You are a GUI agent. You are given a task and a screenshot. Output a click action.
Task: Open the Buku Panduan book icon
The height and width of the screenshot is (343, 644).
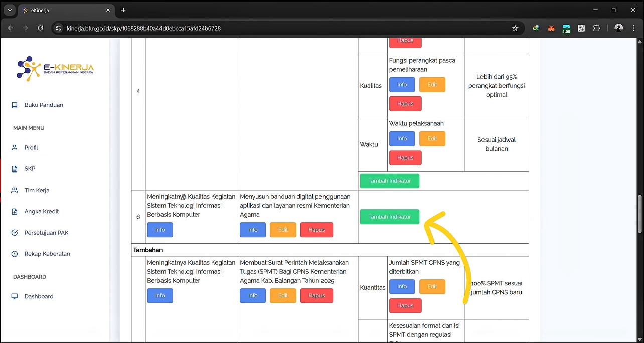pos(15,105)
